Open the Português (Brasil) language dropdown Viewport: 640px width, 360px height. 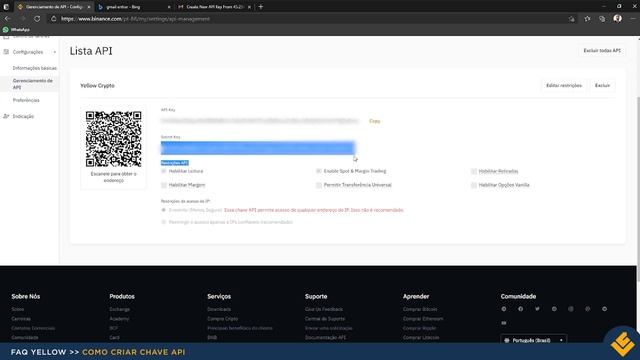pyautogui.click(x=533, y=340)
